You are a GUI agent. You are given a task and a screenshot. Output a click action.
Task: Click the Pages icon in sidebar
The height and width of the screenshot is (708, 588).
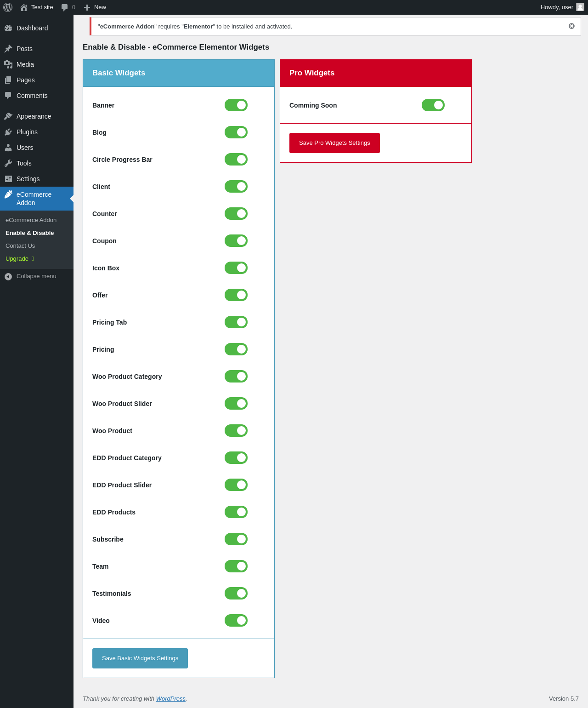tap(8, 80)
